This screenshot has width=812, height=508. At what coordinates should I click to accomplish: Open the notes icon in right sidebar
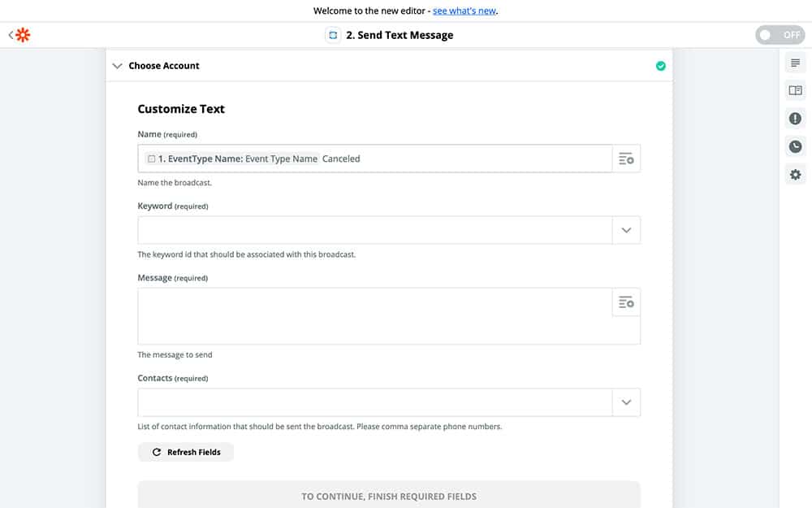coord(795,63)
